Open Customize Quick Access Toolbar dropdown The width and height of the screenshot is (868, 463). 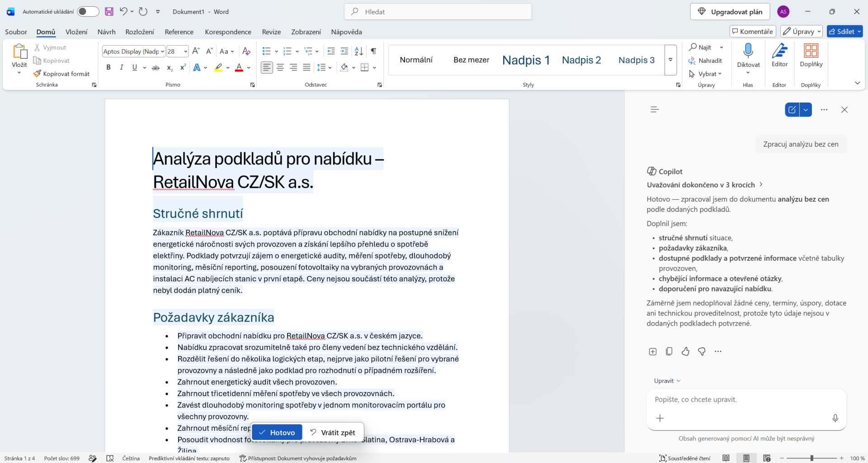pyautogui.click(x=158, y=12)
